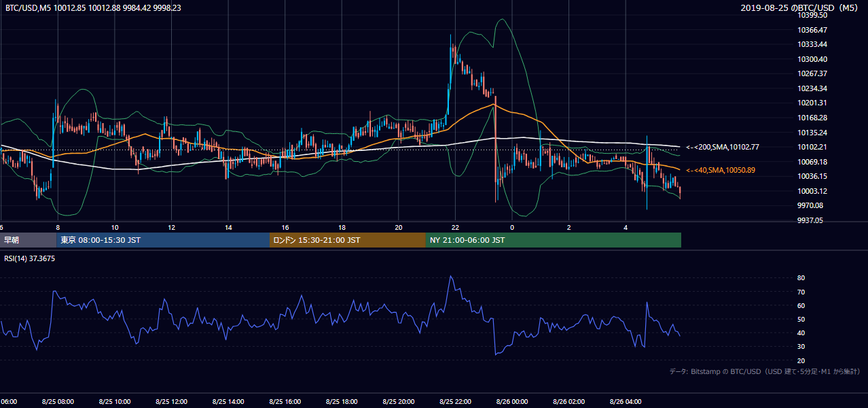The image size is (868, 408).
Task: Click RSI scale label 30
Action: [x=801, y=346]
